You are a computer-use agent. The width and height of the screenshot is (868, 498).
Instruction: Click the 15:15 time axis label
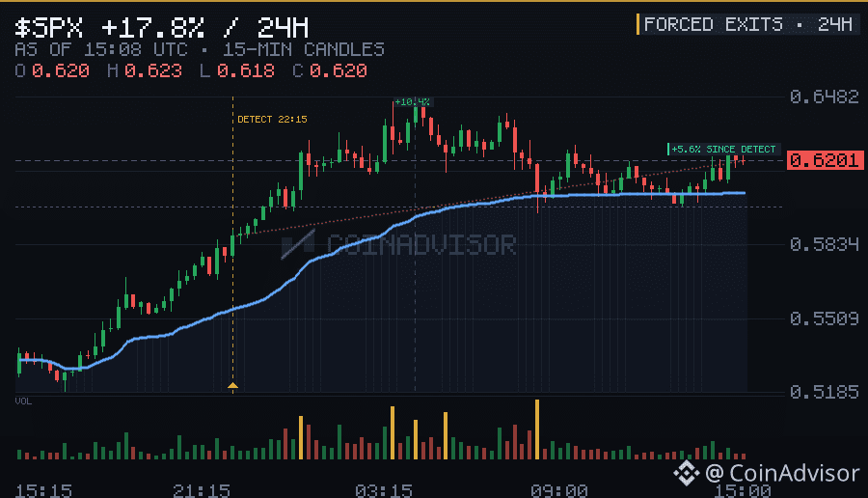[x=43, y=491]
